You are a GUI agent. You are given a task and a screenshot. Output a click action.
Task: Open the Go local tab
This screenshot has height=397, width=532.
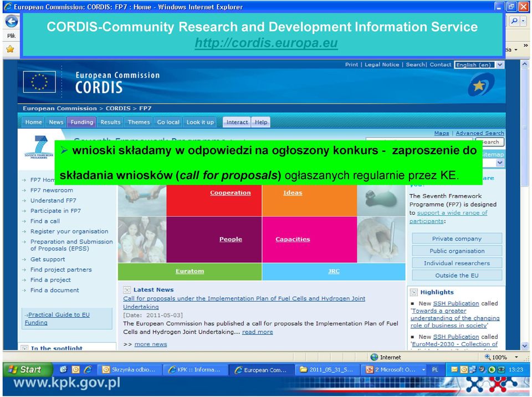point(168,122)
